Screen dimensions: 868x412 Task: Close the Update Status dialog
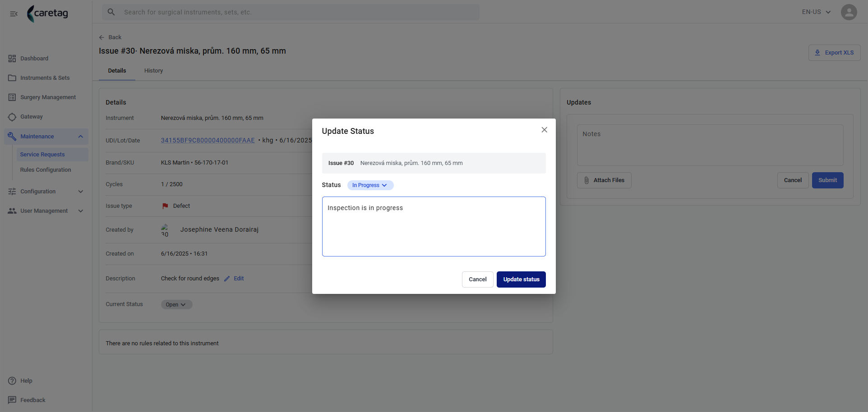pos(545,130)
